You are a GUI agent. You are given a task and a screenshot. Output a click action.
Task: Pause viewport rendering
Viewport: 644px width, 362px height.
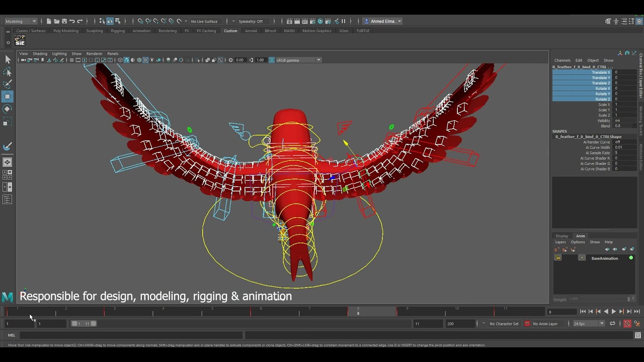pos(344,21)
